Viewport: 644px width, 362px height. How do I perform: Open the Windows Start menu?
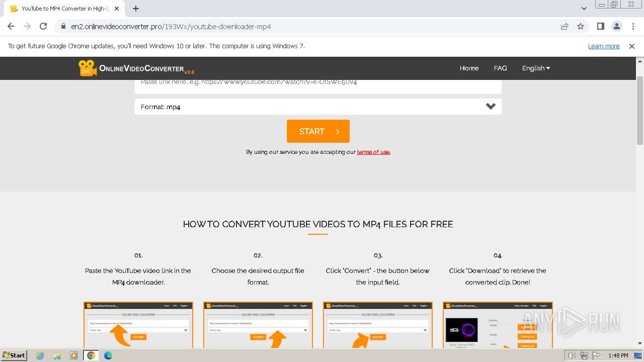(14, 355)
